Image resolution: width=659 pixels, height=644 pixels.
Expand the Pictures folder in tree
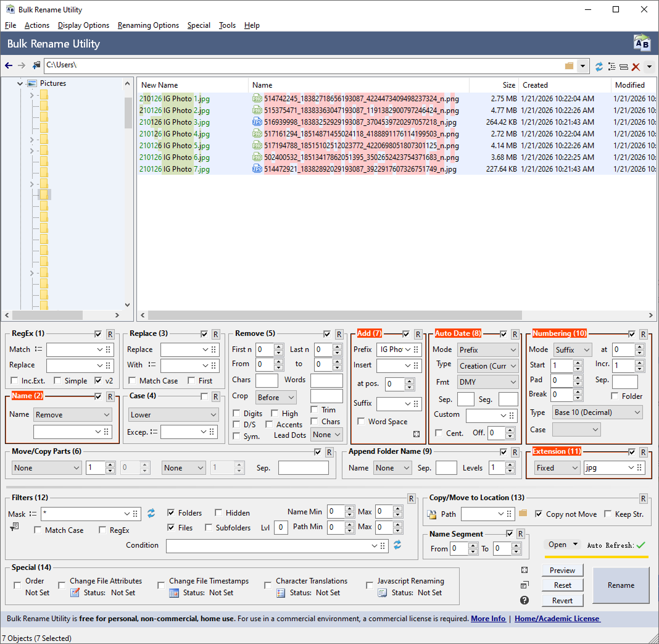[20, 83]
